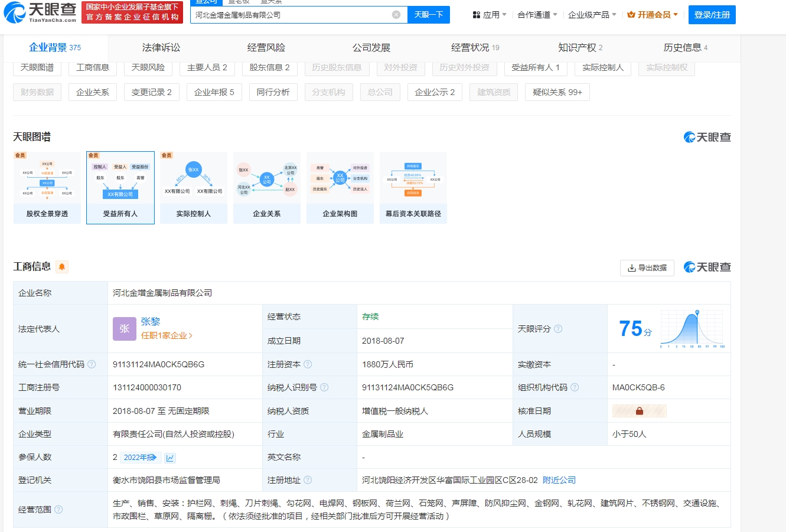Expand the 合作通道 dropdown

coord(537,15)
